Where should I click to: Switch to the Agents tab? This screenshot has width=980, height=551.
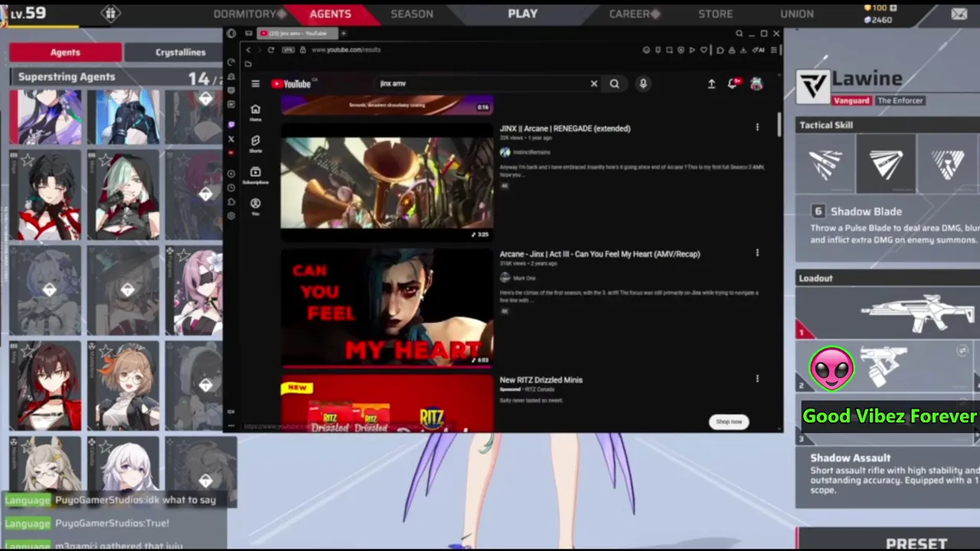65,52
